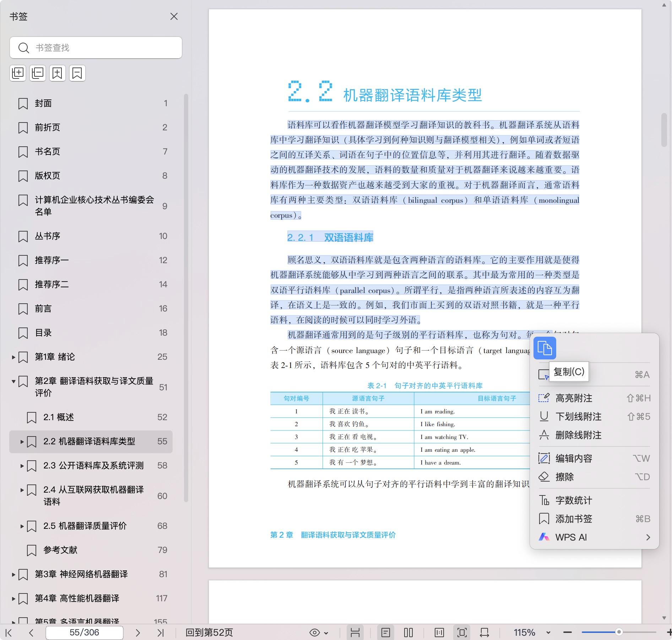Go to the next page
This screenshot has width=672, height=640.
click(138, 632)
